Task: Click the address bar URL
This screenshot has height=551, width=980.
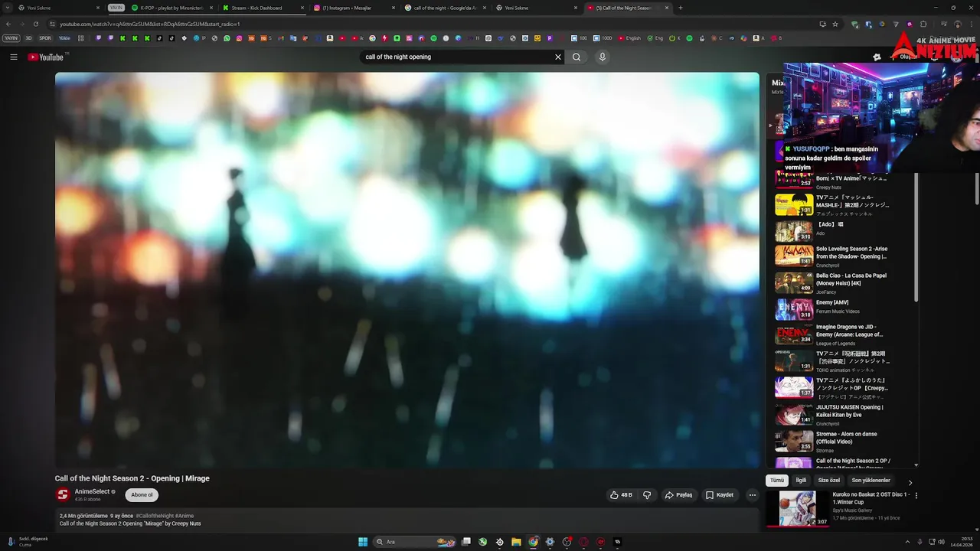Action: [x=150, y=24]
